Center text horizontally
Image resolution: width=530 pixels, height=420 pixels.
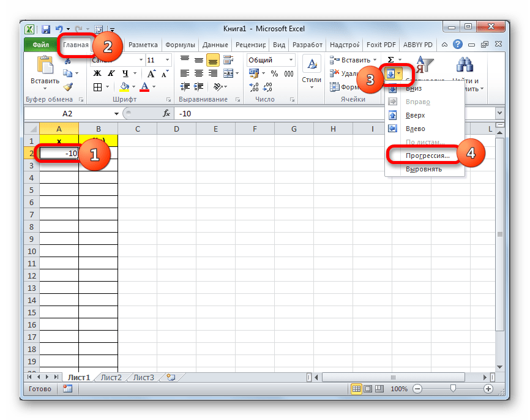click(x=199, y=73)
